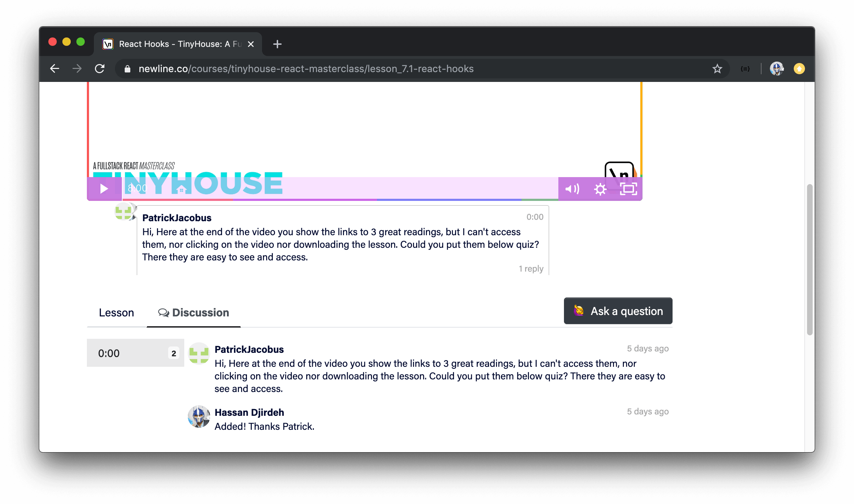854x504 pixels.
Task: Close the React Hooks tab
Action: pyautogui.click(x=251, y=44)
